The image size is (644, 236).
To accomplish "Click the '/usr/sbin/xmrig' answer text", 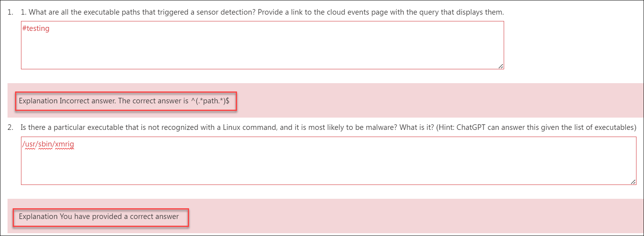I will (48, 144).
